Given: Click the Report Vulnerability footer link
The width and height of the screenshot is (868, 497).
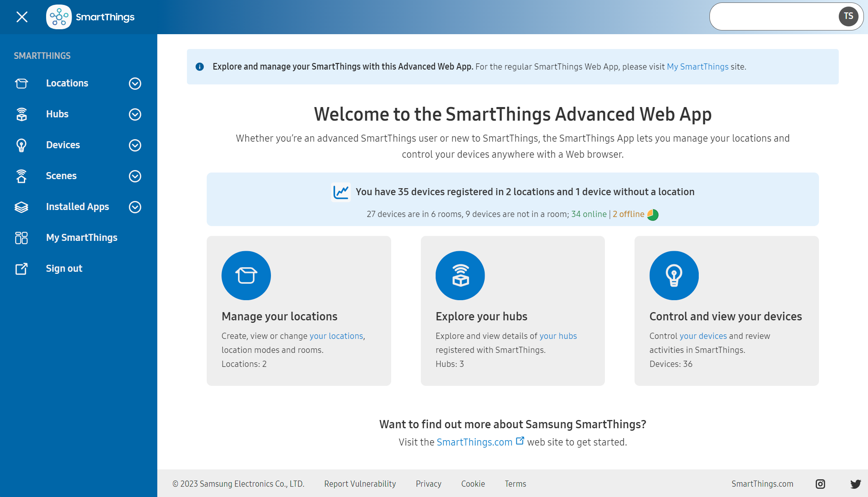Looking at the screenshot, I should (x=360, y=484).
